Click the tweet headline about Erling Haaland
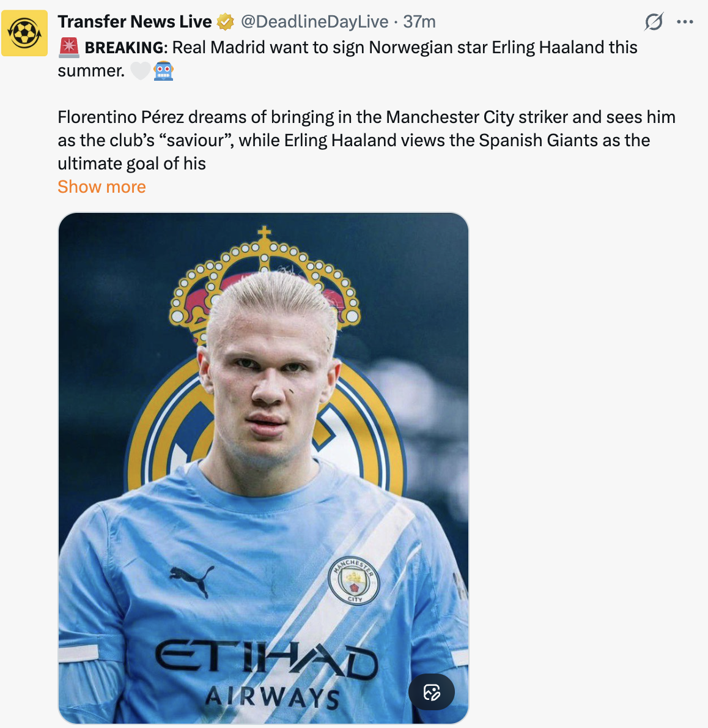The image size is (708, 728). click(x=347, y=59)
